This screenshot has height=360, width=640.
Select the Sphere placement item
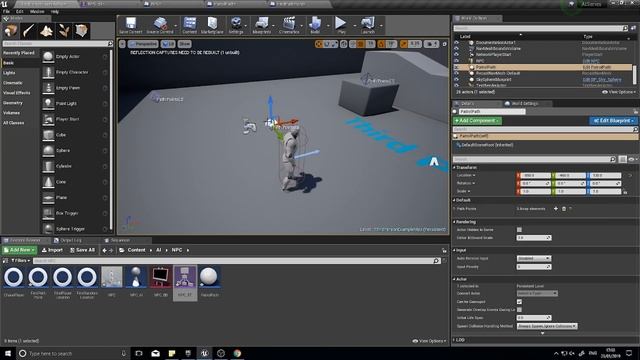tap(75, 151)
